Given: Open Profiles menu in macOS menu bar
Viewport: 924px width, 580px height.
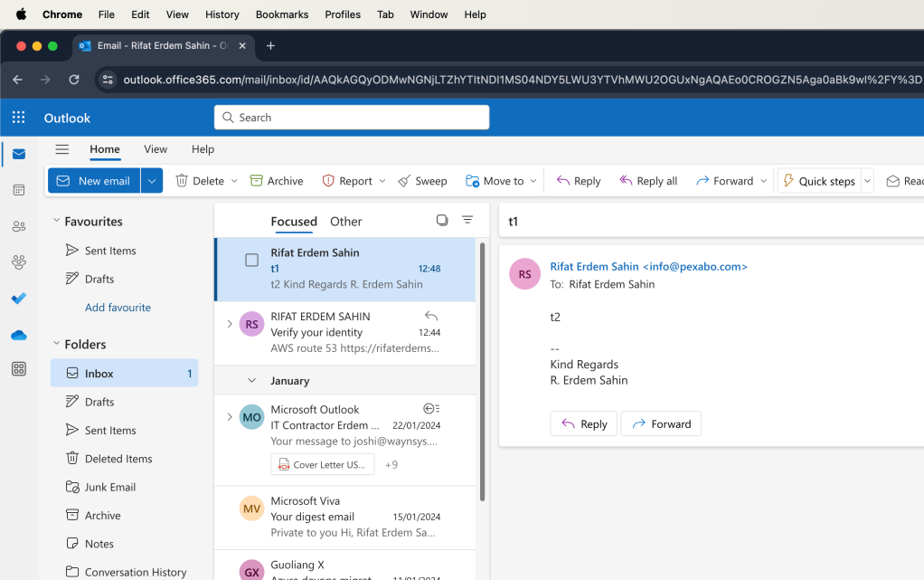Looking at the screenshot, I should [343, 14].
